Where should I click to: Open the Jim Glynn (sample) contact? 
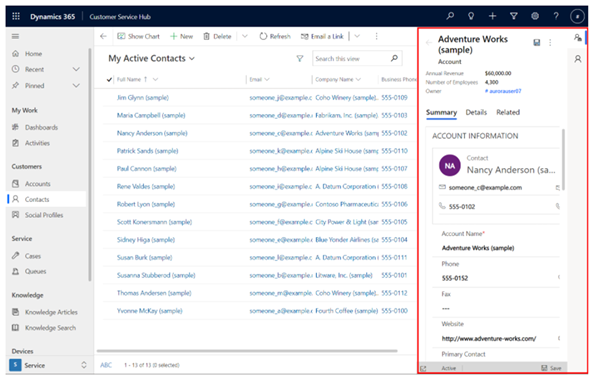pos(143,98)
